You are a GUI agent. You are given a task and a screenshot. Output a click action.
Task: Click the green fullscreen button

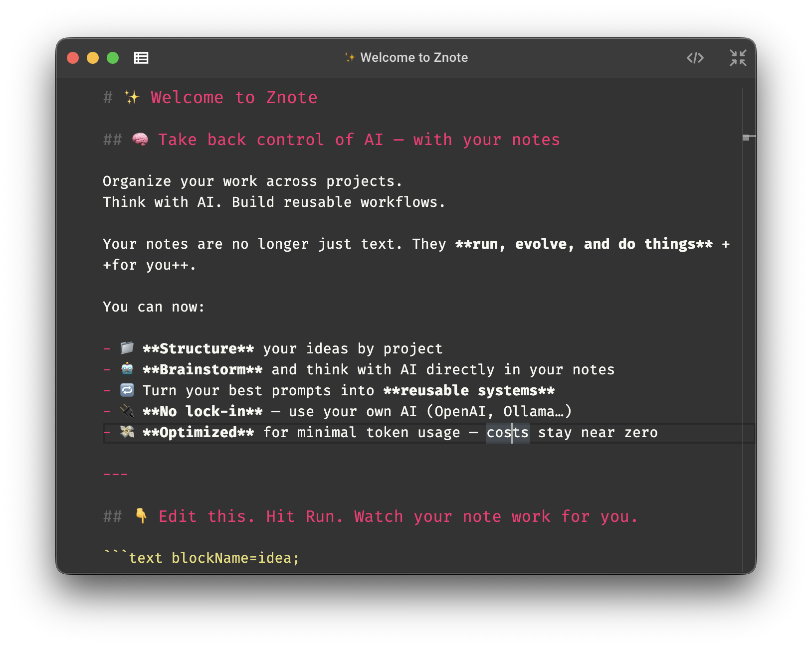click(113, 58)
